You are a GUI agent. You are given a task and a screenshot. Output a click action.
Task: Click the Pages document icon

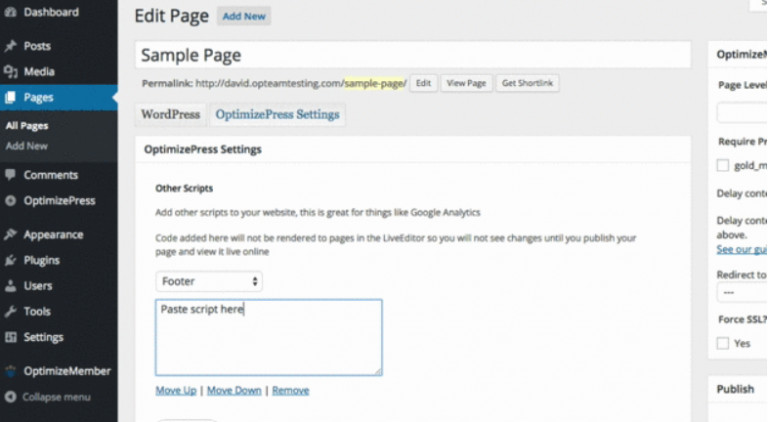[x=10, y=97]
